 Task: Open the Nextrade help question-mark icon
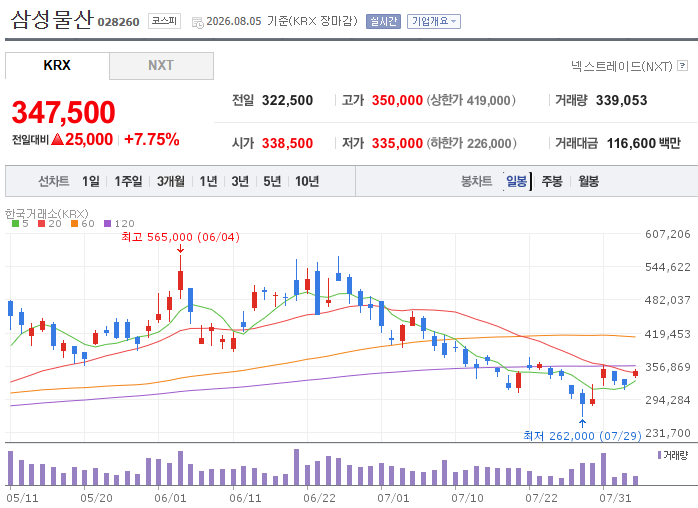pyautogui.click(x=682, y=66)
